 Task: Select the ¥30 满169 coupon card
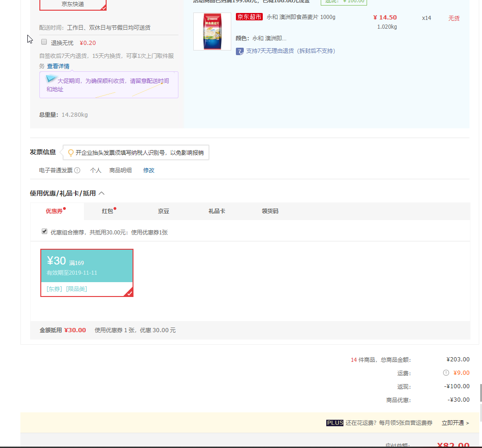click(87, 273)
